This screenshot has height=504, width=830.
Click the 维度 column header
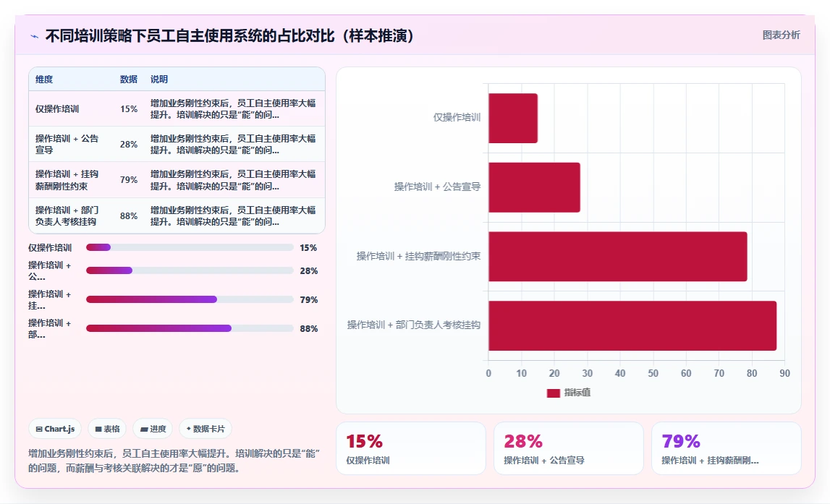tap(44, 80)
